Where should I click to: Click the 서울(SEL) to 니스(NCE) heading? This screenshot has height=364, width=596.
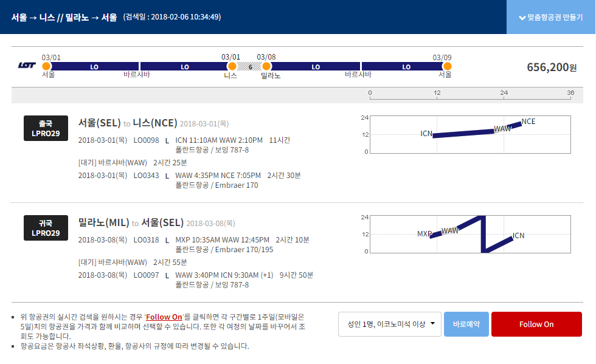coord(128,123)
